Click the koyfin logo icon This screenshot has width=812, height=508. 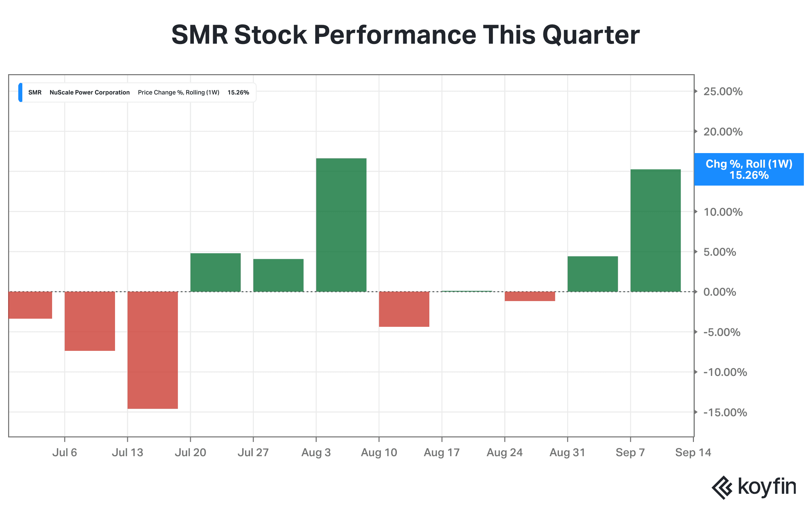click(x=722, y=487)
